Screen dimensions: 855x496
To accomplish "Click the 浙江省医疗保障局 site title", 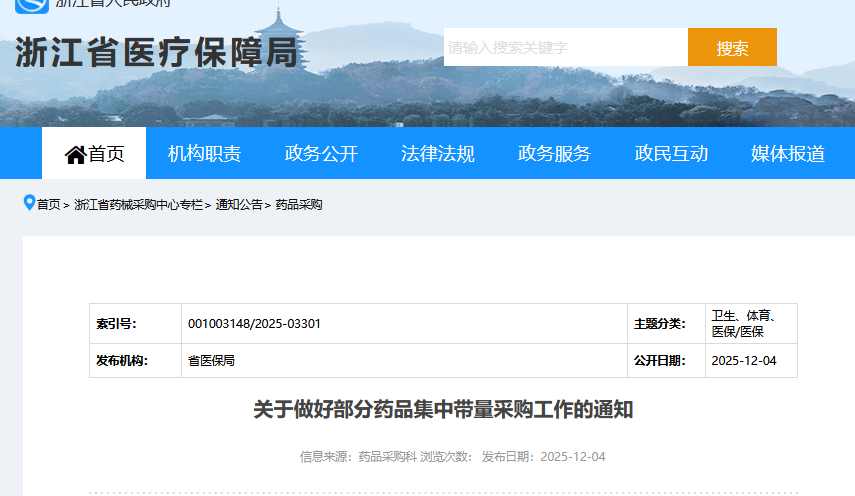I will (x=157, y=52).
